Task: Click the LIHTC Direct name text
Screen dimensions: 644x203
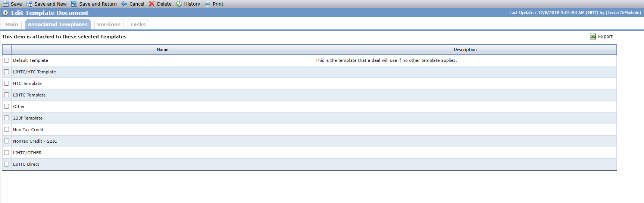Action: click(x=26, y=164)
